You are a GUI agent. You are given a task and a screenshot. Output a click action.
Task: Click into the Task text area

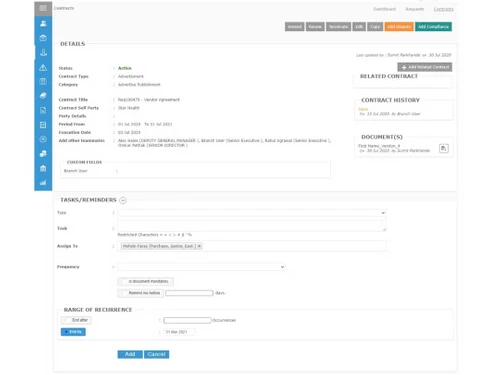[x=252, y=226]
